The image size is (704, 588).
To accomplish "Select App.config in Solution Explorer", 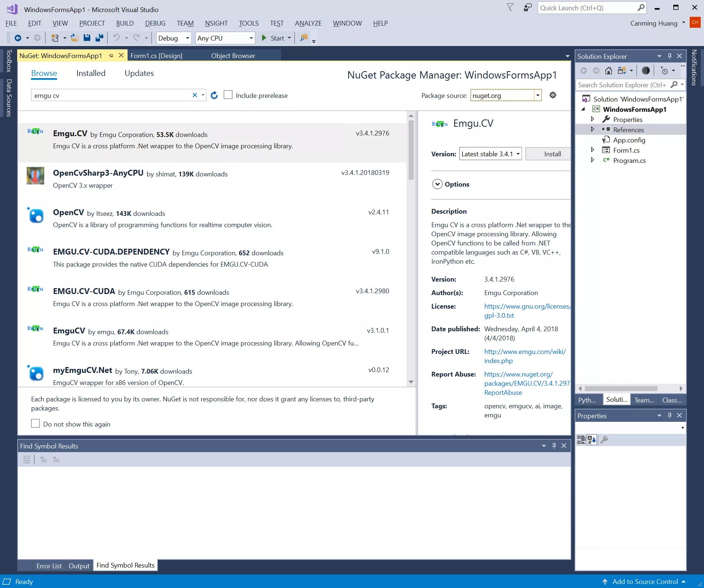I will (x=629, y=140).
